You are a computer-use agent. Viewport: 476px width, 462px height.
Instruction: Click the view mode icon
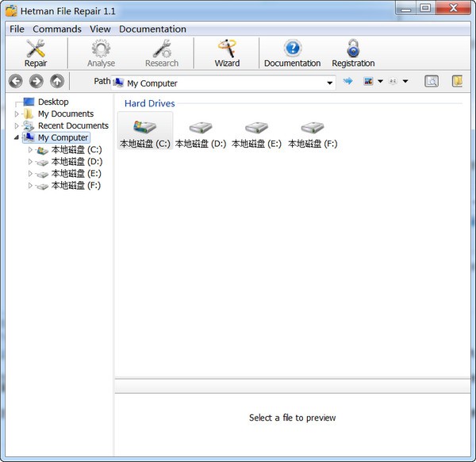coord(368,81)
